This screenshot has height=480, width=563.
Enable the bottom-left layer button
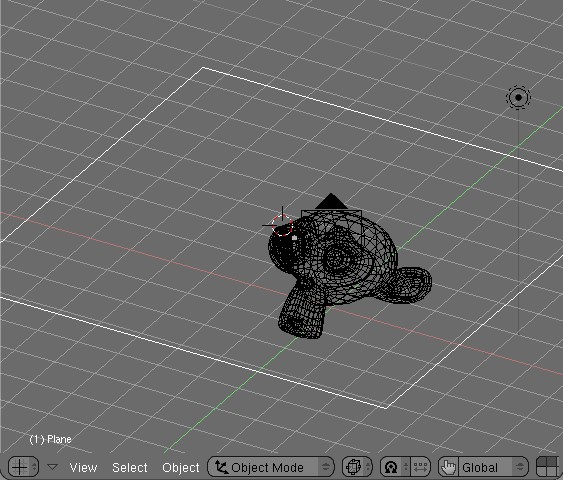coord(542,472)
